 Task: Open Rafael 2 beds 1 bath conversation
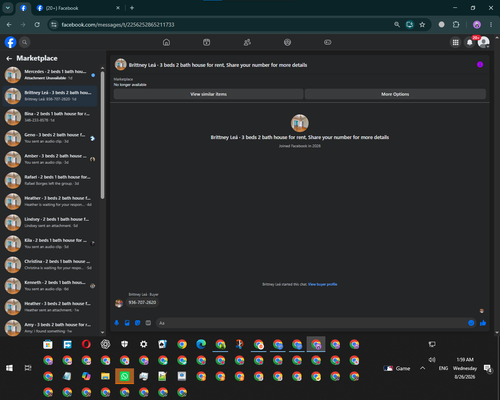(x=50, y=180)
